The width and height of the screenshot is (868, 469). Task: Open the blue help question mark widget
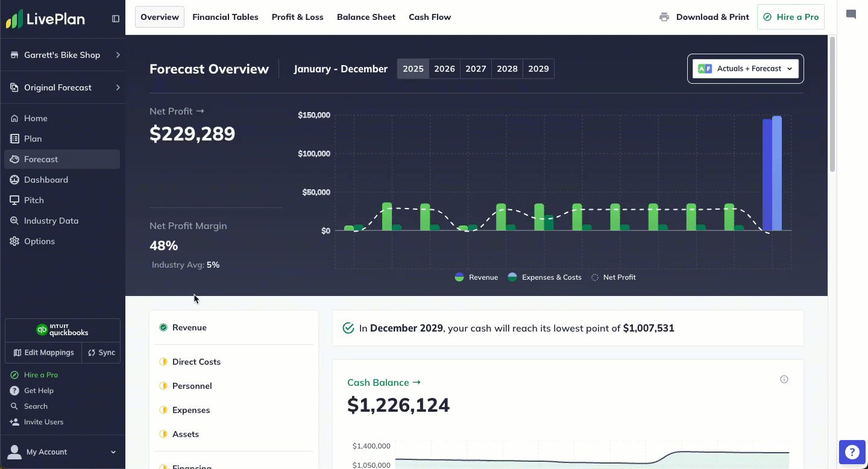pos(852,452)
